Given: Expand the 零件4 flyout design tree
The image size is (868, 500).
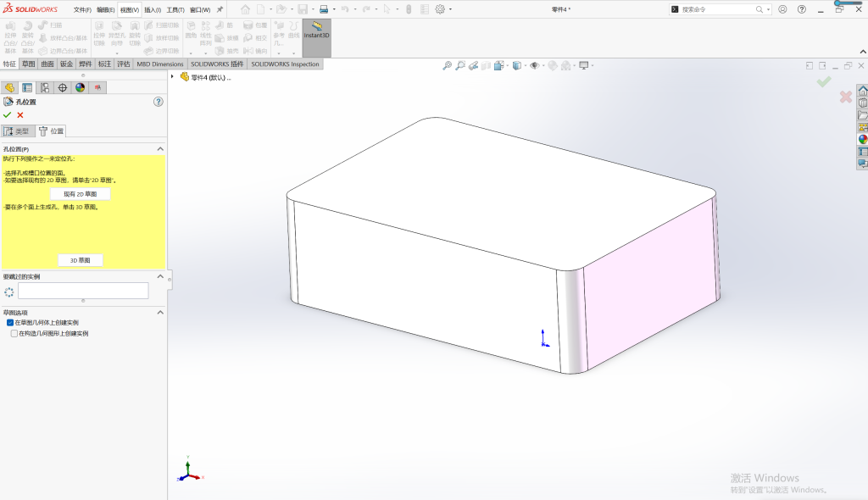Looking at the screenshot, I should 173,77.
